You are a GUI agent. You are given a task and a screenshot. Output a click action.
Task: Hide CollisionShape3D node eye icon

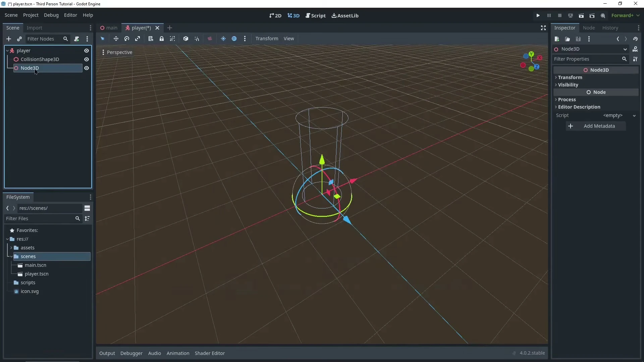[x=87, y=59]
